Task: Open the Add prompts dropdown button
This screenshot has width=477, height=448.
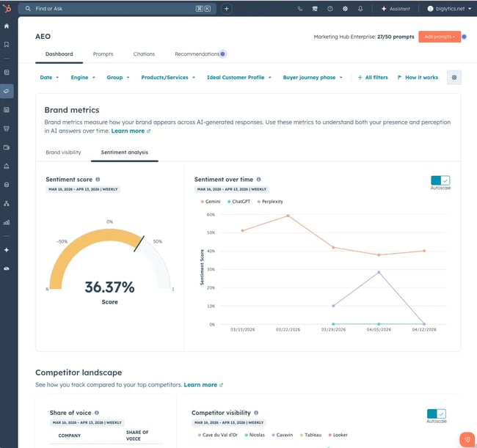Action: [x=440, y=37]
